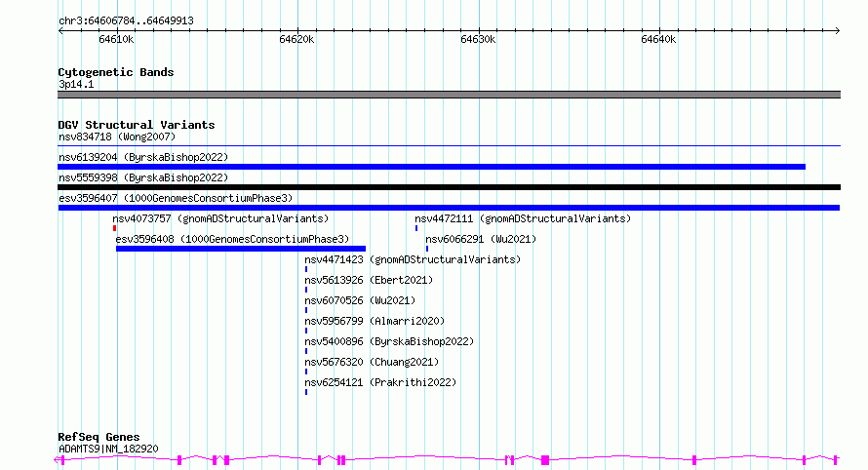Viewport: 868px width, 470px height.
Task: Click the Cytogenetic Bands track heading
Action: [x=116, y=72]
